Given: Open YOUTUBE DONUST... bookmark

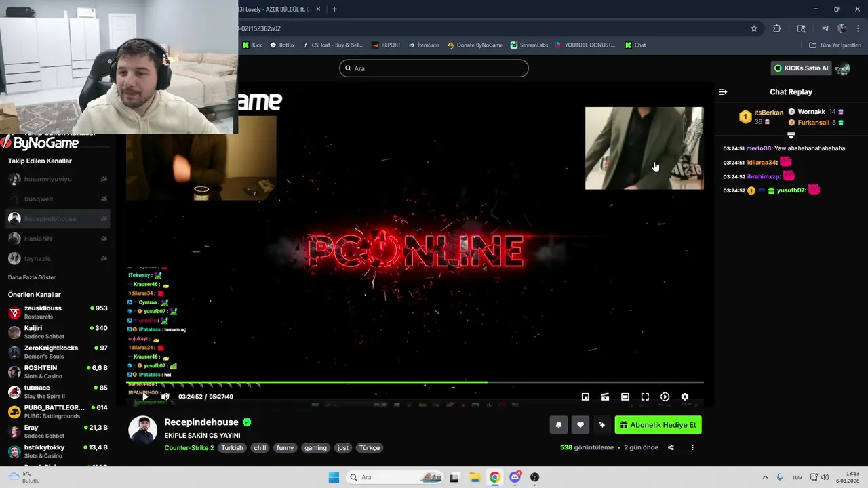Looking at the screenshot, I should (585, 45).
